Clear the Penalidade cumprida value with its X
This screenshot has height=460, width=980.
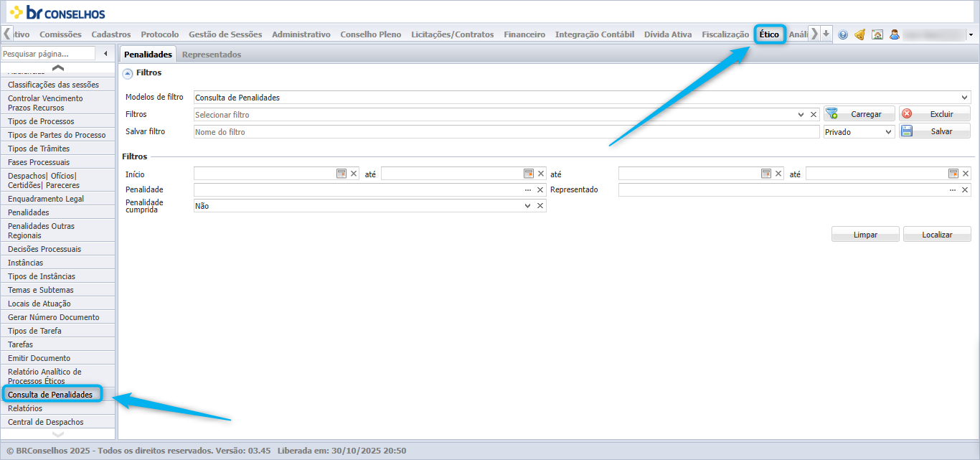(540, 206)
